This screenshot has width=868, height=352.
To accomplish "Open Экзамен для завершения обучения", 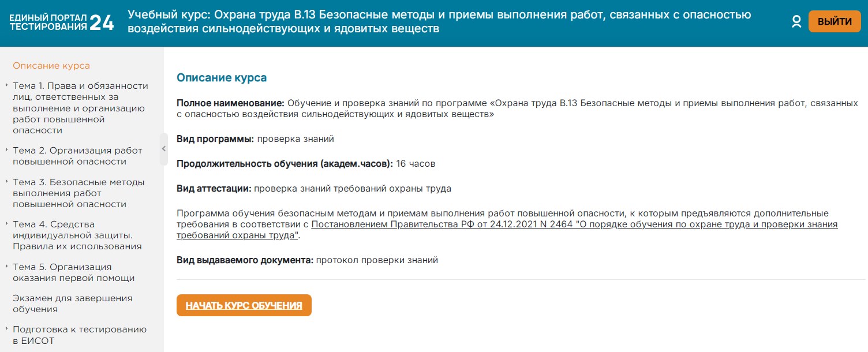I will [72, 304].
